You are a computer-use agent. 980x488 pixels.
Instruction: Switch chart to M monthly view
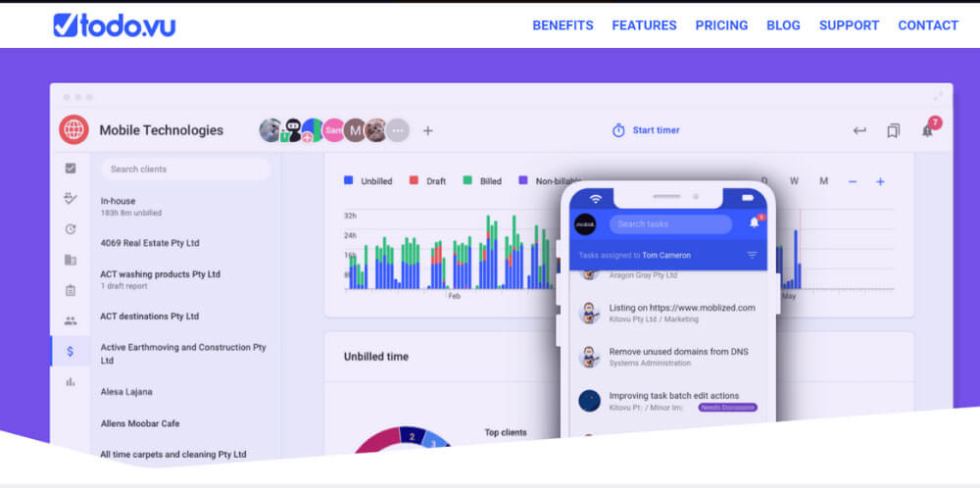pyautogui.click(x=824, y=181)
